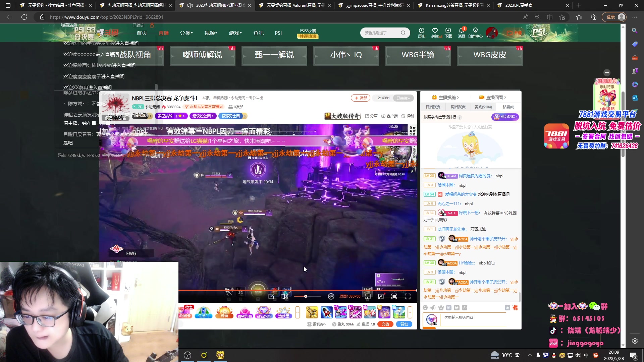Go to 首页 home in navigation
The height and width of the screenshot is (362, 644).
[x=142, y=33]
